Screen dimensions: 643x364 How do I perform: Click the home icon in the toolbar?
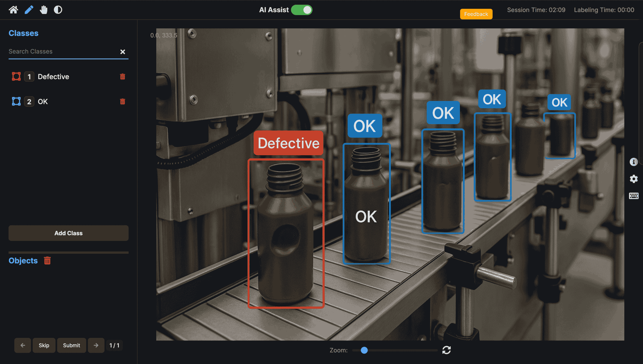(x=13, y=10)
